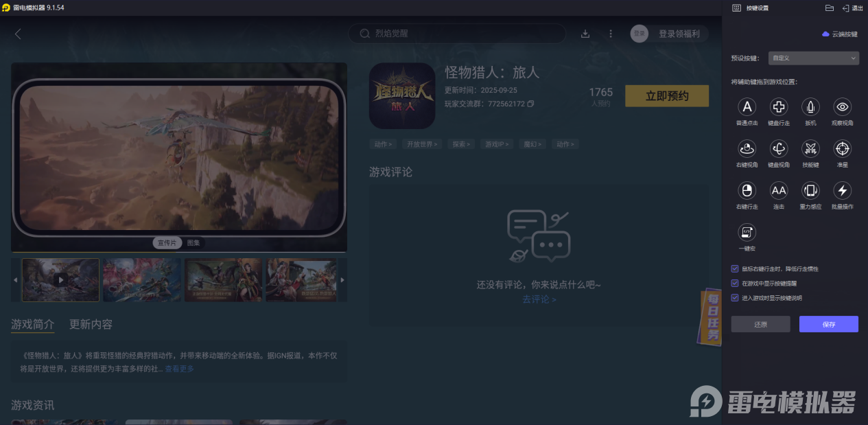Select the 批量操作 lightning icon
The image size is (868, 425).
pyautogui.click(x=843, y=190)
